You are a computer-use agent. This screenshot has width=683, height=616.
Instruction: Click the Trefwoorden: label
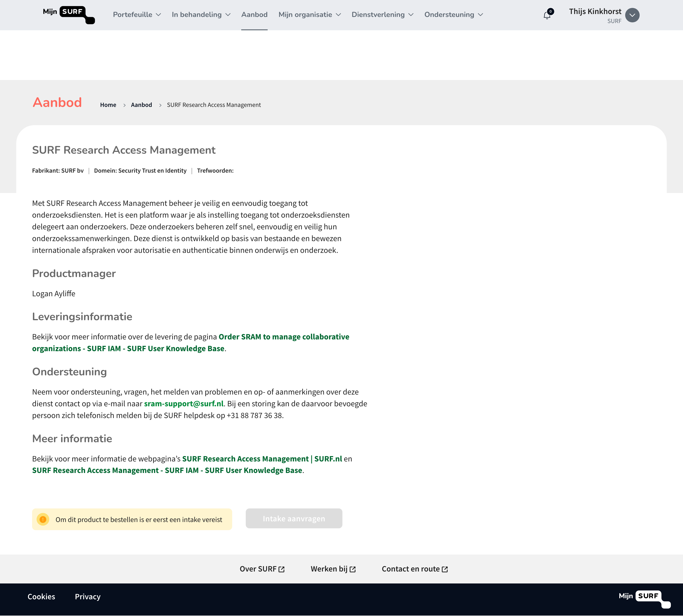[215, 171]
